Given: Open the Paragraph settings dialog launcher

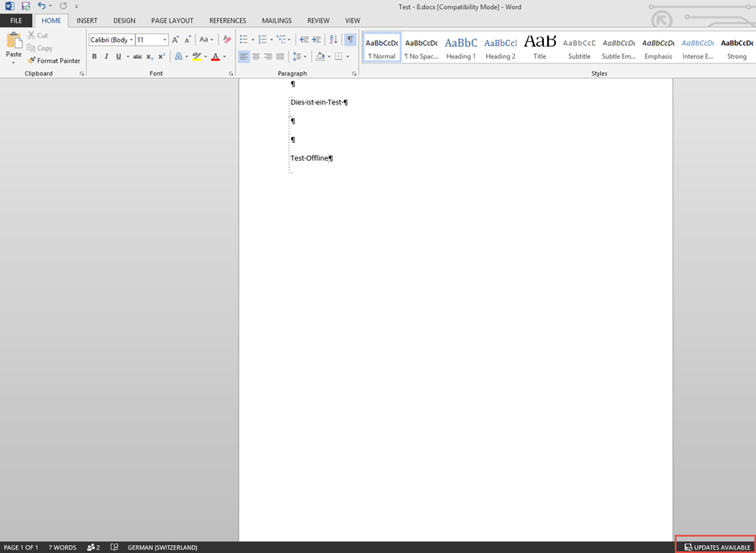Looking at the screenshot, I should [x=354, y=74].
